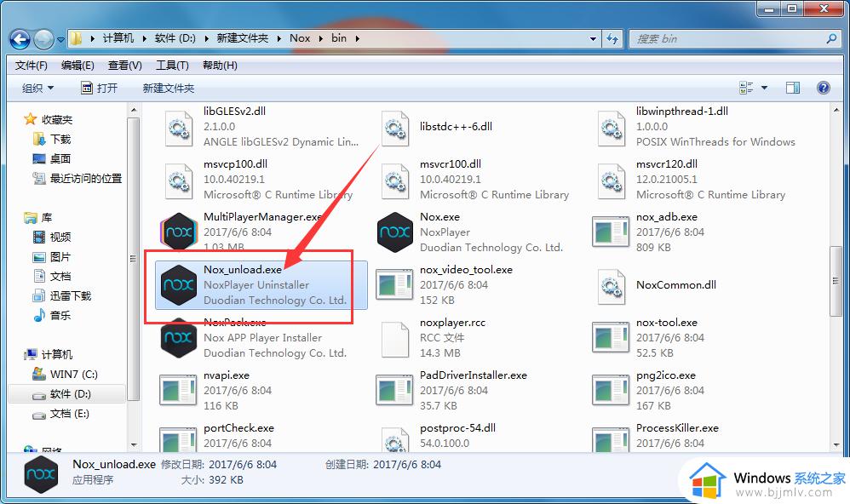Open the 文件(F) menu
Screen dimensions: 850x504
coord(31,65)
